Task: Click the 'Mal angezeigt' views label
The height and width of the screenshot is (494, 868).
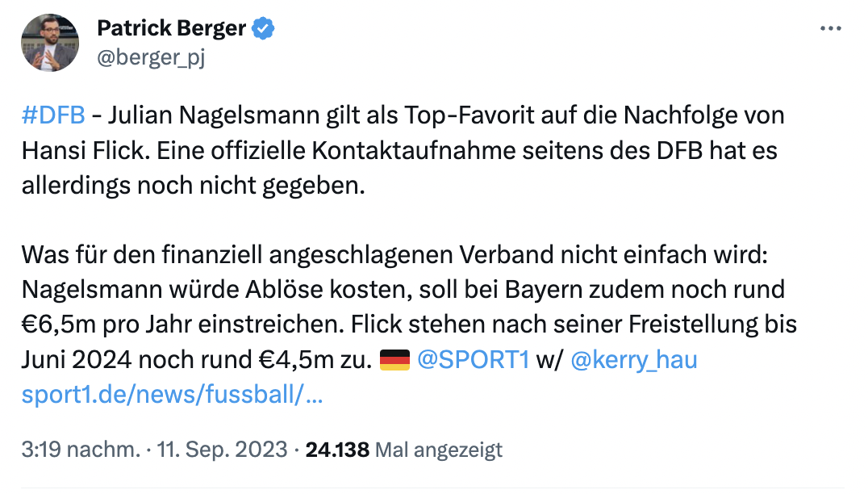Action: 439,449
